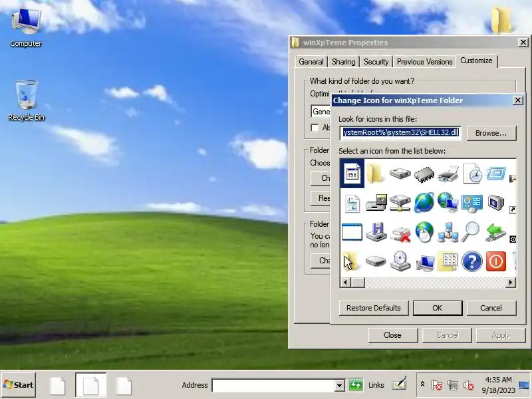Click the muted volume tray icon
The width and height of the screenshot is (532, 399).
click(469, 385)
